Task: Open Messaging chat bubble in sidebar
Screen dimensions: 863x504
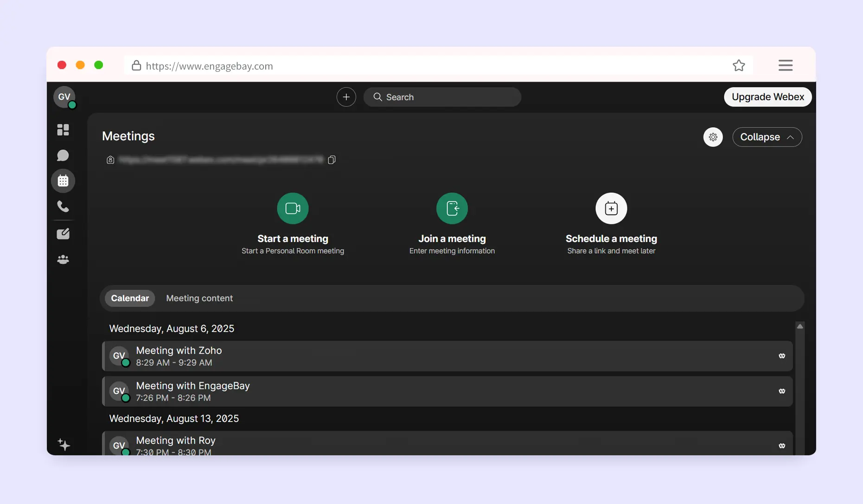Action: click(63, 155)
